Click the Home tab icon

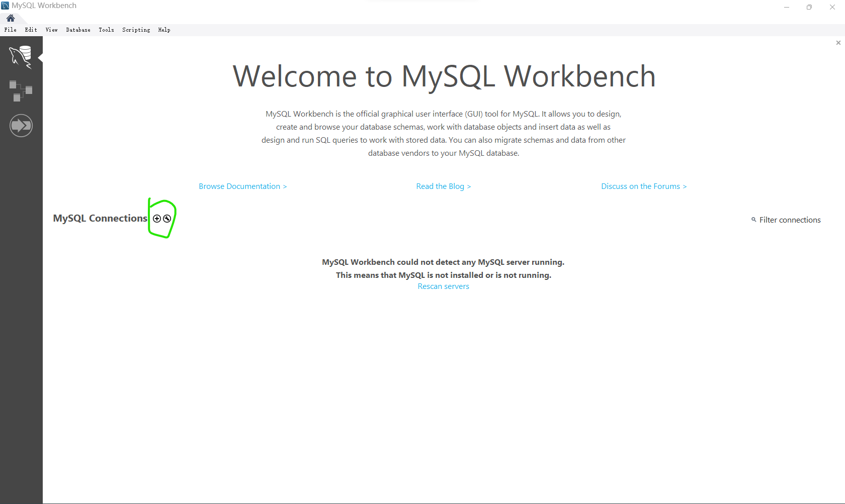coord(11,18)
